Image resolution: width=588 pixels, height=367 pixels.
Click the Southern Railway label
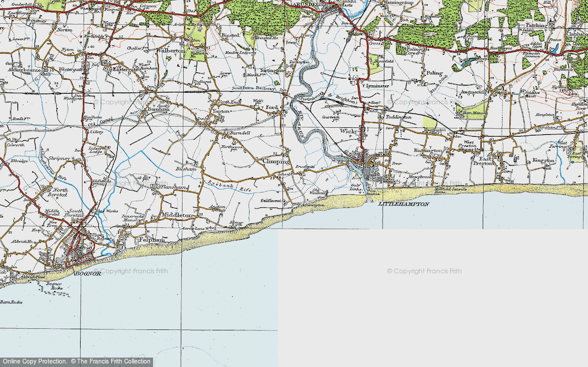(254, 88)
